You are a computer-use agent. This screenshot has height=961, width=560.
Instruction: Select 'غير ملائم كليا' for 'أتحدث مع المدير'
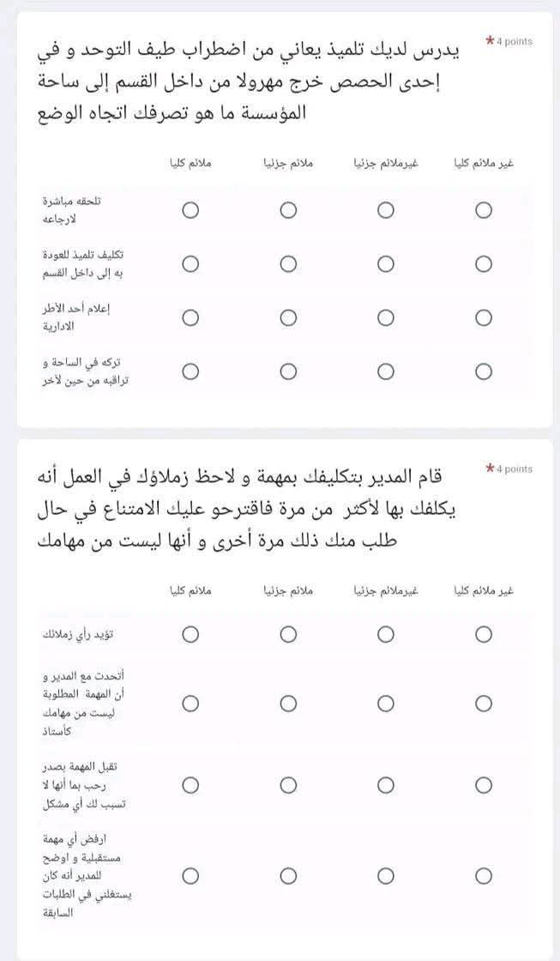click(484, 704)
